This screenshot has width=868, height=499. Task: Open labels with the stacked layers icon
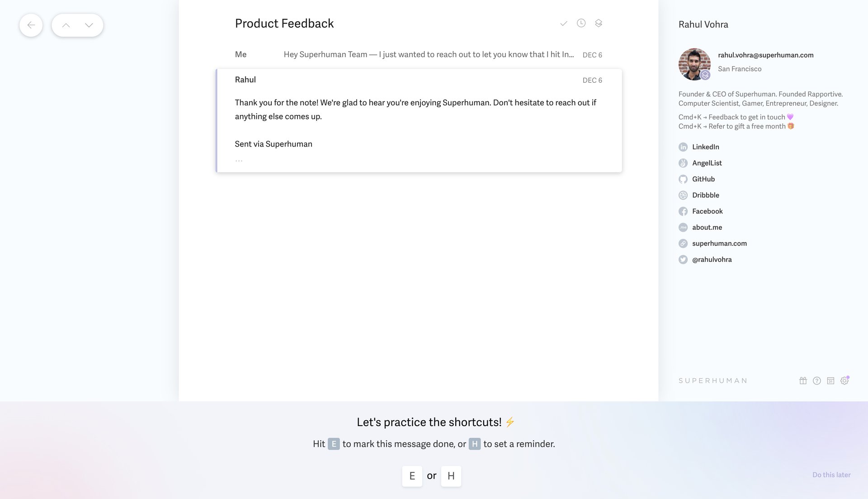coord(599,23)
